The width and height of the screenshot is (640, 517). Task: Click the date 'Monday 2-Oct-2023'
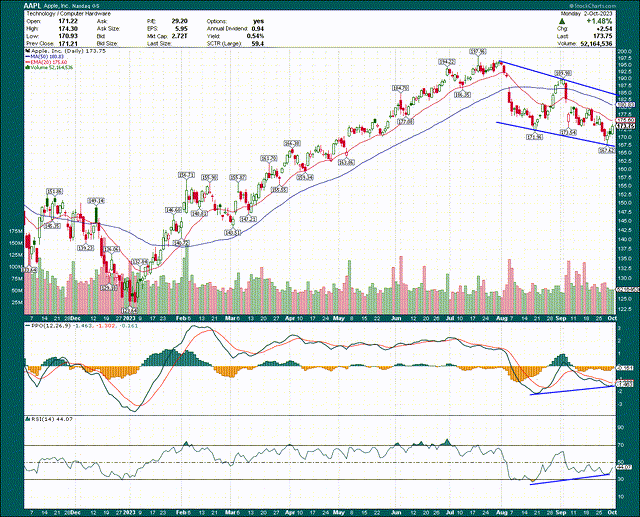tap(587, 13)
